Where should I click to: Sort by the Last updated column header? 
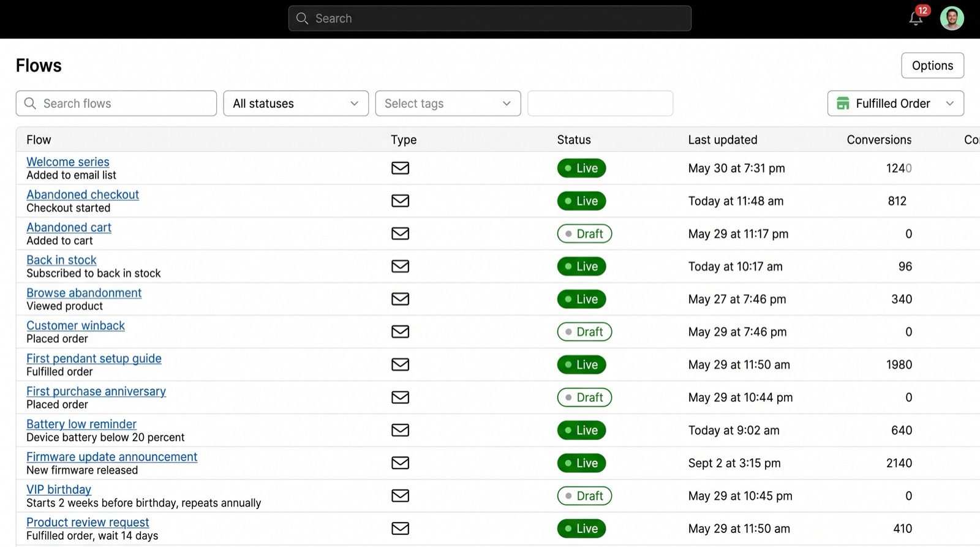pos(723,140)
